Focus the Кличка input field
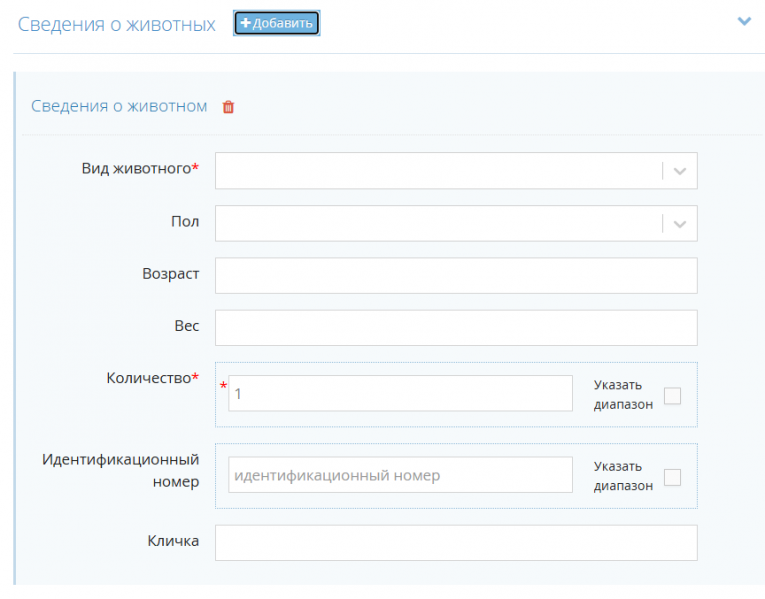Screen dimensions: 765x599 pyautogui.click(x=456, y=543)
